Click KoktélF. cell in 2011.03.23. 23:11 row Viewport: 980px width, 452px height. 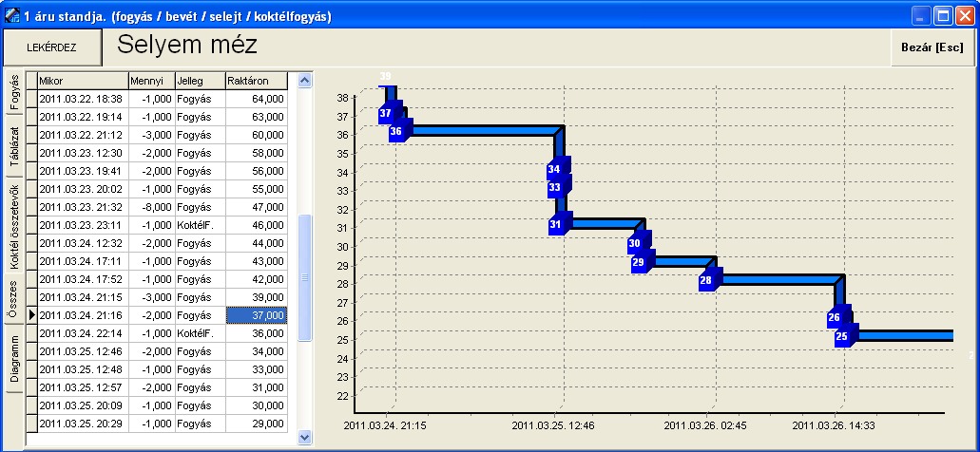(x=200, y=225)
